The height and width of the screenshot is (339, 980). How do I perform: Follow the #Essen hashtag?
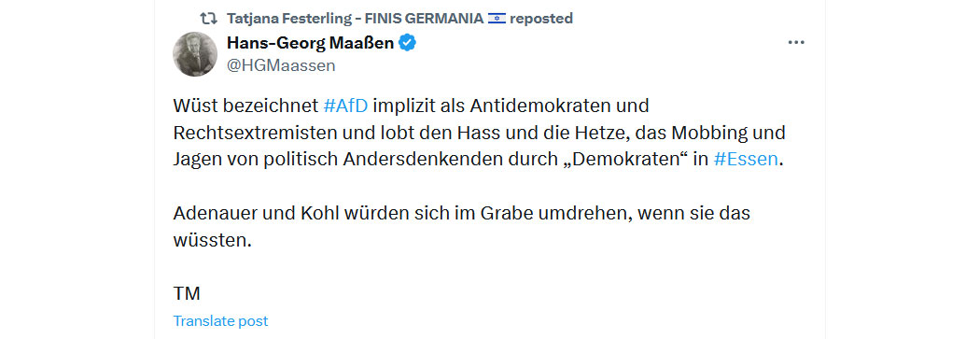(746, 160)
